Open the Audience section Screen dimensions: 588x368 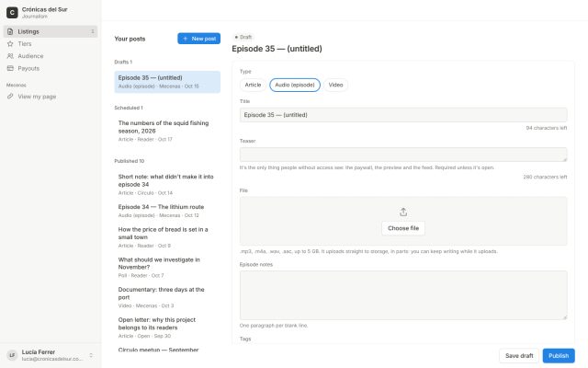point(51,56)
